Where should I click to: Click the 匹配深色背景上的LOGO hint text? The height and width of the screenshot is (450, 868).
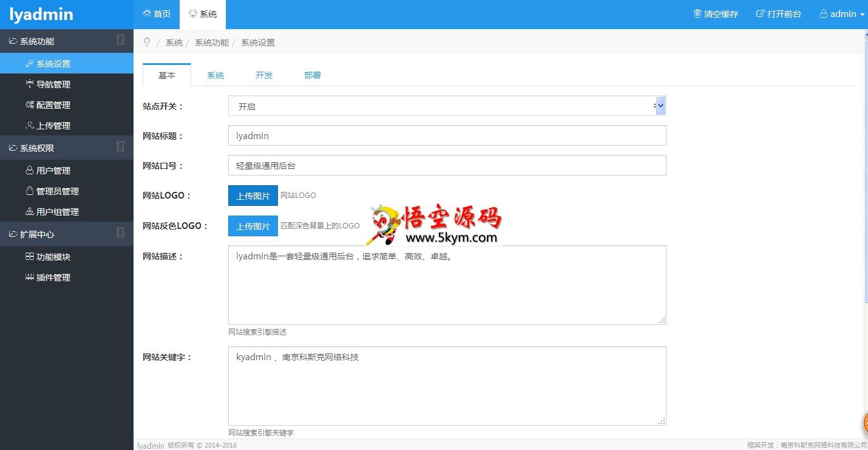pyautogui.click(x=320, y=226)
